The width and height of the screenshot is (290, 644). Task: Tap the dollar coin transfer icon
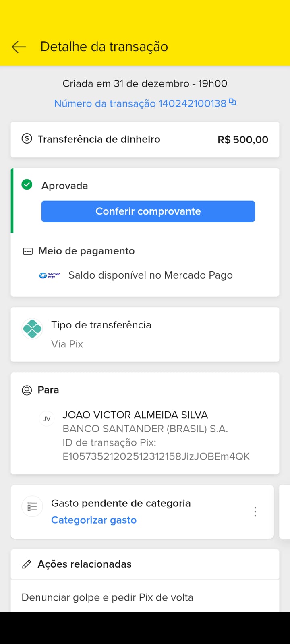(x=27, y=139)
